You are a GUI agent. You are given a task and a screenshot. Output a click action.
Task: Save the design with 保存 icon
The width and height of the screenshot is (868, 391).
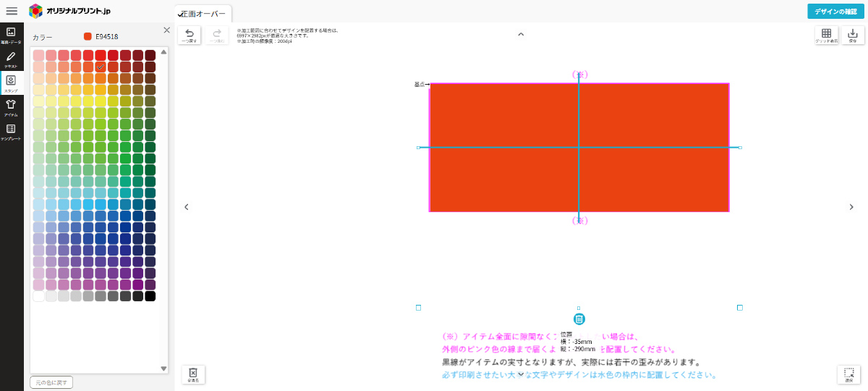click(x=852, y=35)
